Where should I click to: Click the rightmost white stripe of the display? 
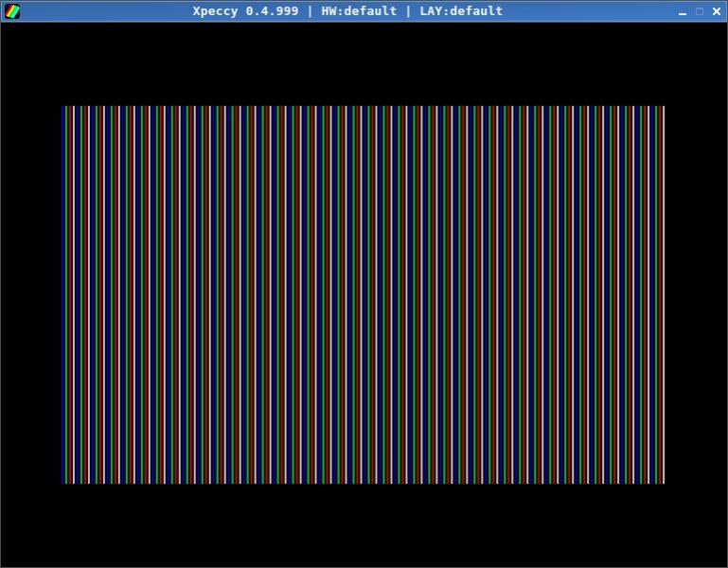(663, 294)
